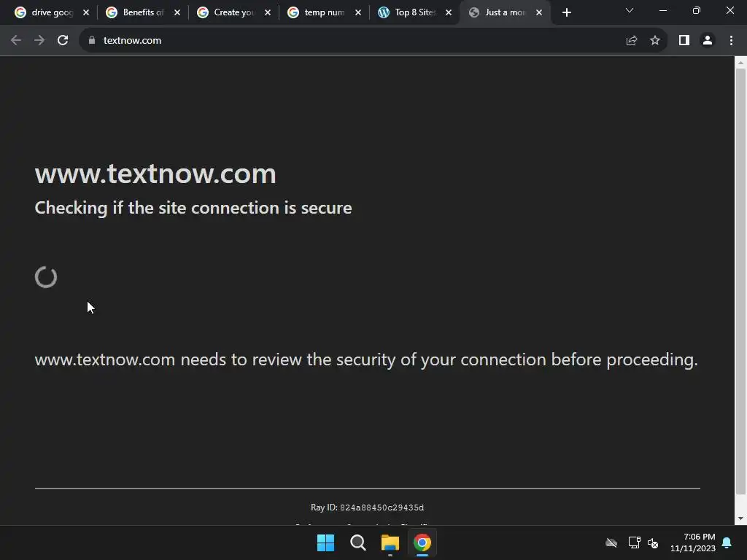
Task: Click the page vertical scrollbar thumb
Action: click(740, 281)
